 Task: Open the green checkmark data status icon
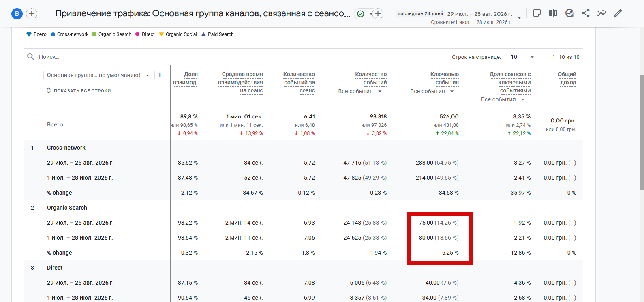[x=360, y=14]
